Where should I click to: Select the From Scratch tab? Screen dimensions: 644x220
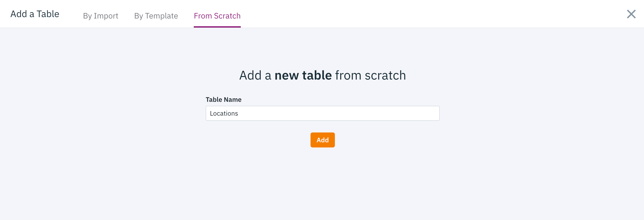click(x=217, y=16)
